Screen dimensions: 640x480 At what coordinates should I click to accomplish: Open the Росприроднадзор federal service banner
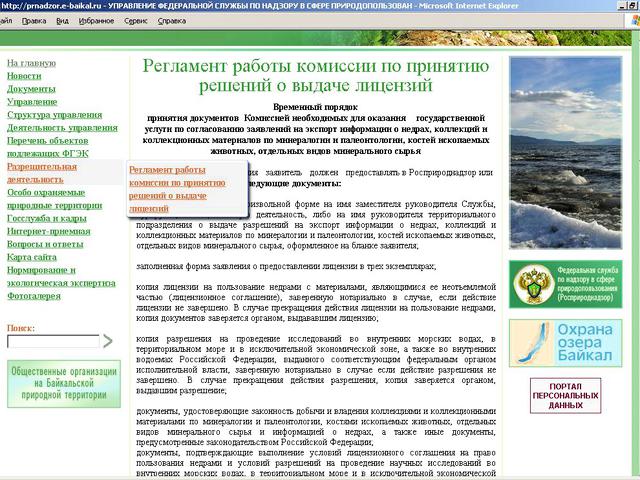click(565, 284)
